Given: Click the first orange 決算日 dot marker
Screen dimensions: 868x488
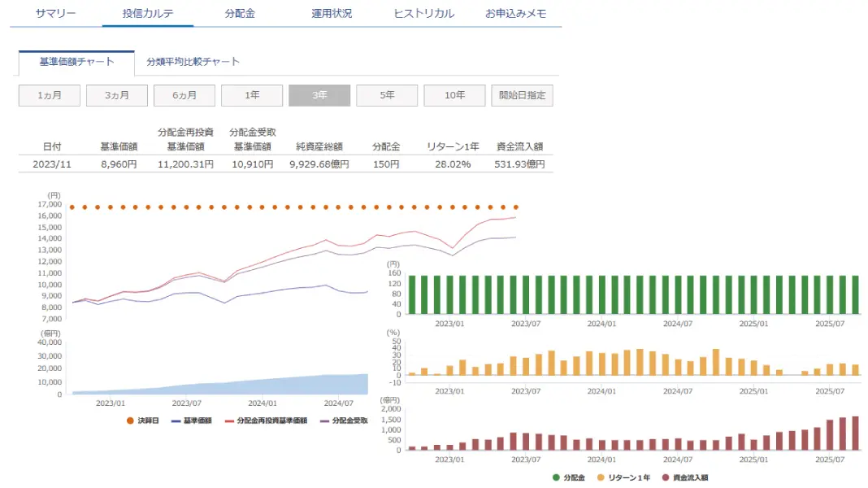Looking at the screenshot, I should [72, 207].
